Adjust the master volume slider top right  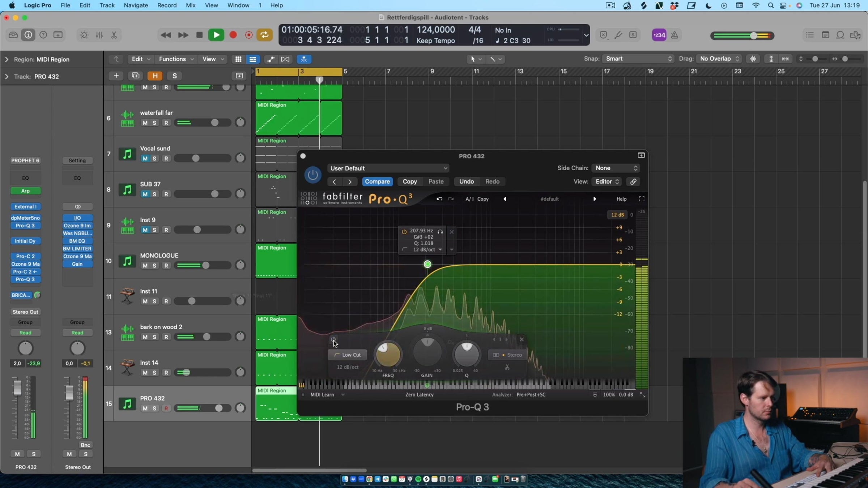click(x=753, y=35)
